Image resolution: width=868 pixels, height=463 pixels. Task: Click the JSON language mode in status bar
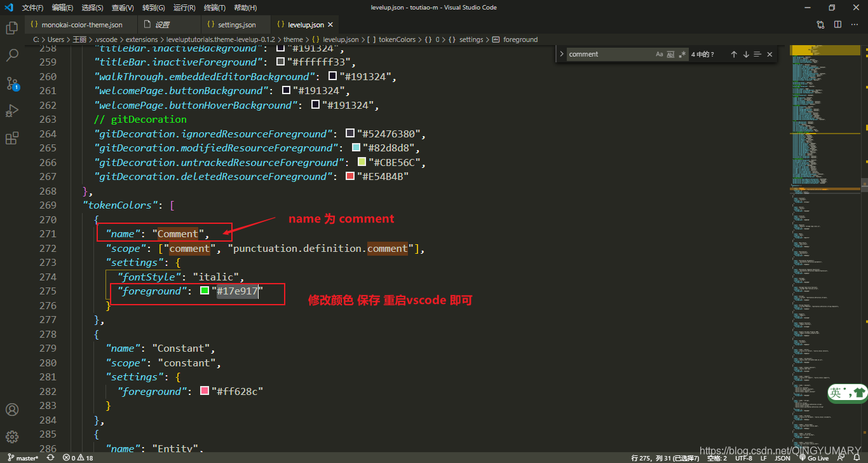783,458
